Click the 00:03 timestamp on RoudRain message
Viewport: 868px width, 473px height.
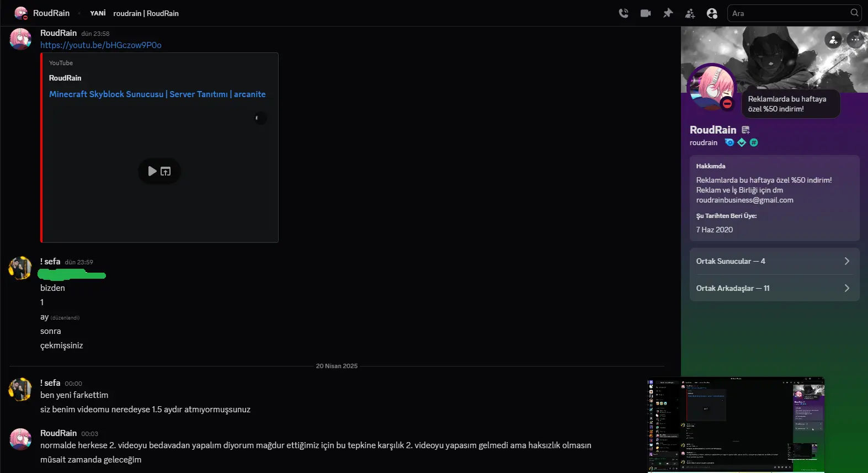(89, 434)
